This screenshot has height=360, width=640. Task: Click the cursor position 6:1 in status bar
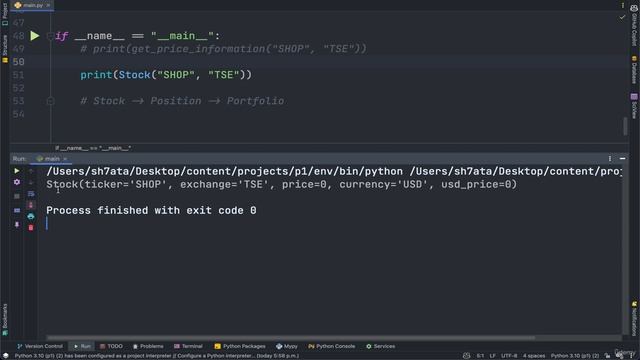pyautogui.click(x=480, y=356)
